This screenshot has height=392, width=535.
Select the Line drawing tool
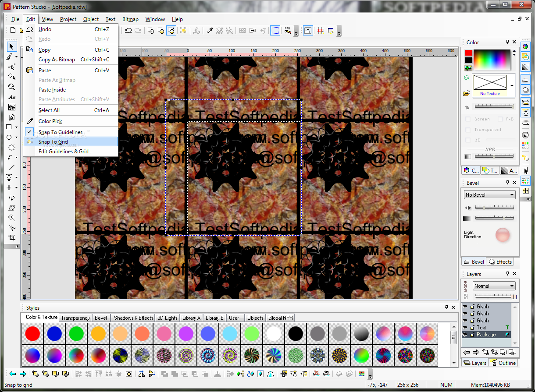pos(12,167)
